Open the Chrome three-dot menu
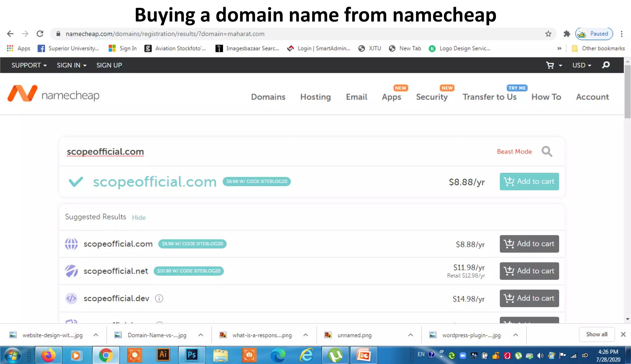The height and width of the screenshot is (364, 631). 621,34
